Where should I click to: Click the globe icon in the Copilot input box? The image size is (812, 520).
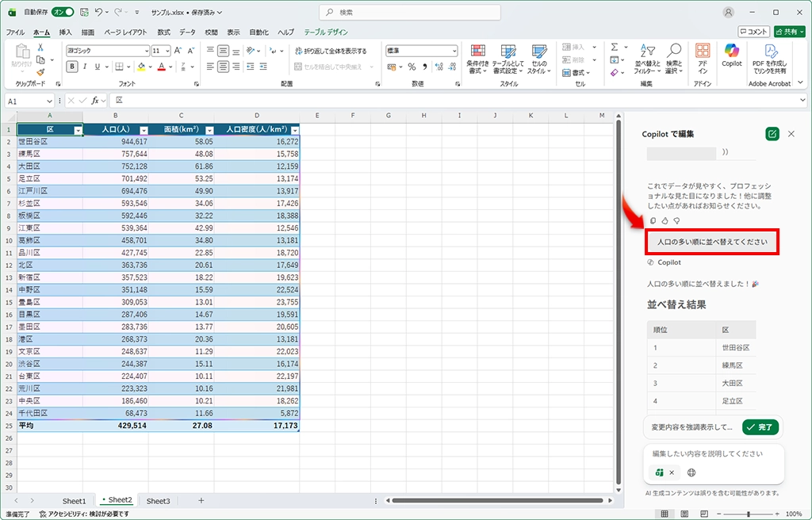pyautogui.click(x=691, y=472)
